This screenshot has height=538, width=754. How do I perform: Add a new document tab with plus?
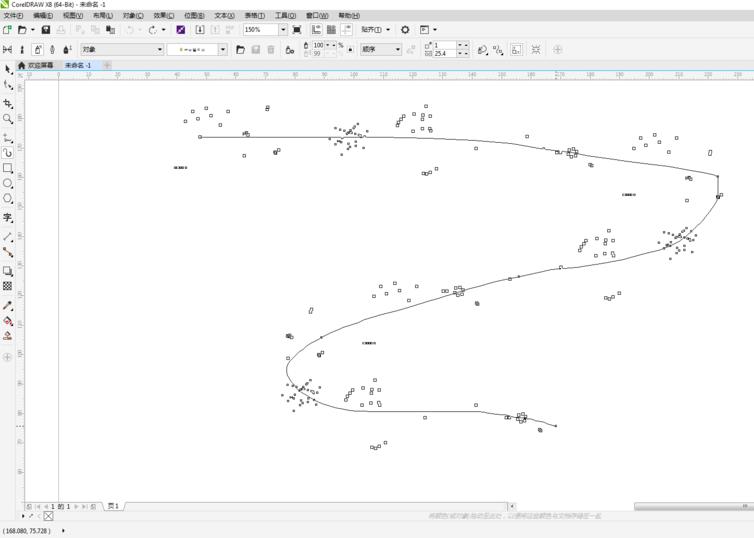pyautogui.click(x=107, y=65)
